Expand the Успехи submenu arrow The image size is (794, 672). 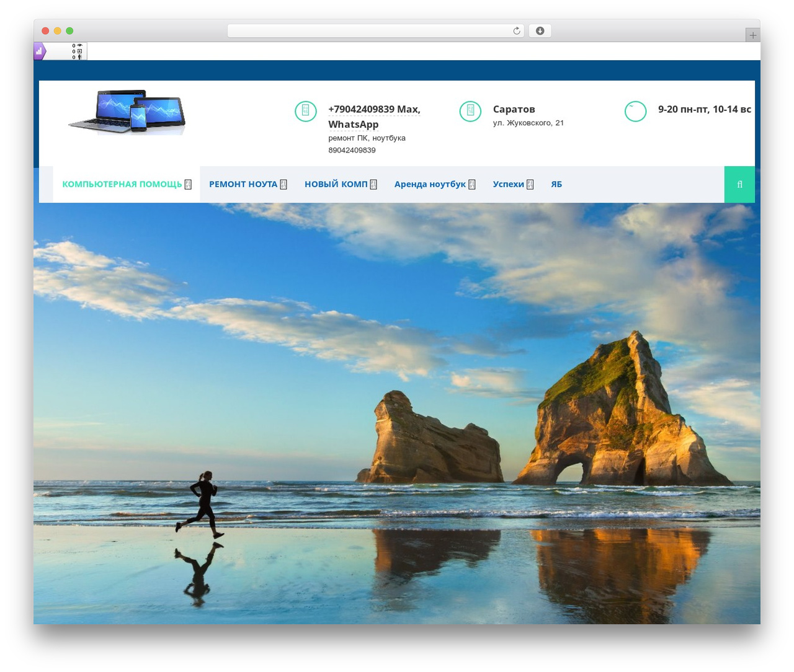(530, 184)
